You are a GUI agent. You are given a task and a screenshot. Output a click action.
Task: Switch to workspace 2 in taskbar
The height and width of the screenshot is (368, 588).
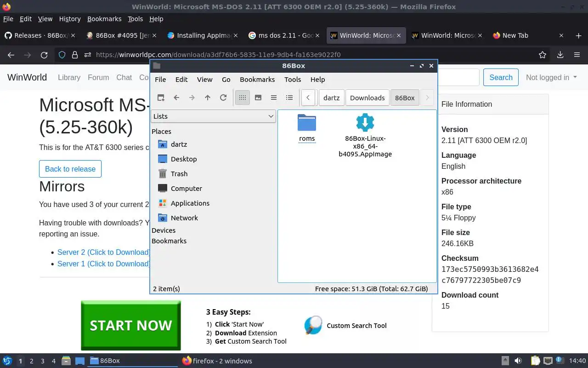31,361
